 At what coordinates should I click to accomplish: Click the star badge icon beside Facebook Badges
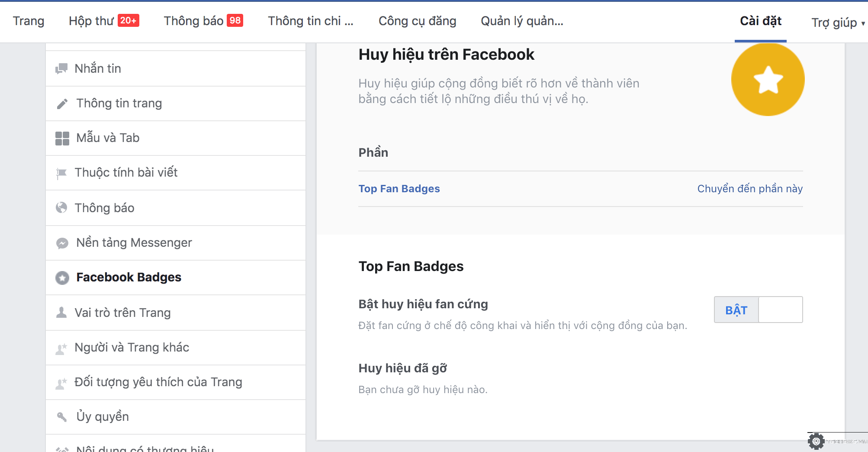click(x=62, y=278)
